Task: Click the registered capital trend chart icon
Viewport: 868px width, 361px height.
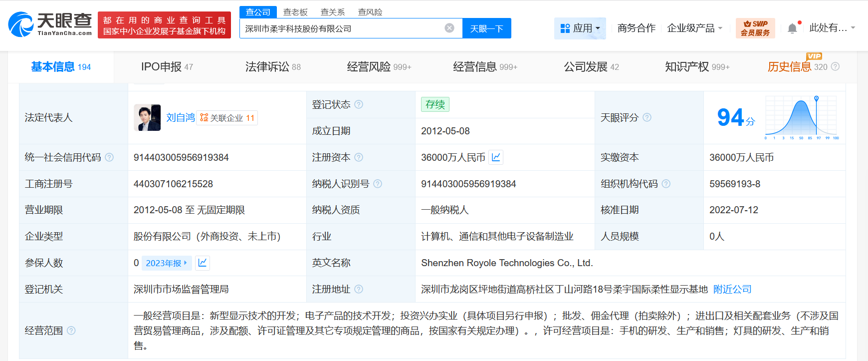Action: (x=496, y=157)
